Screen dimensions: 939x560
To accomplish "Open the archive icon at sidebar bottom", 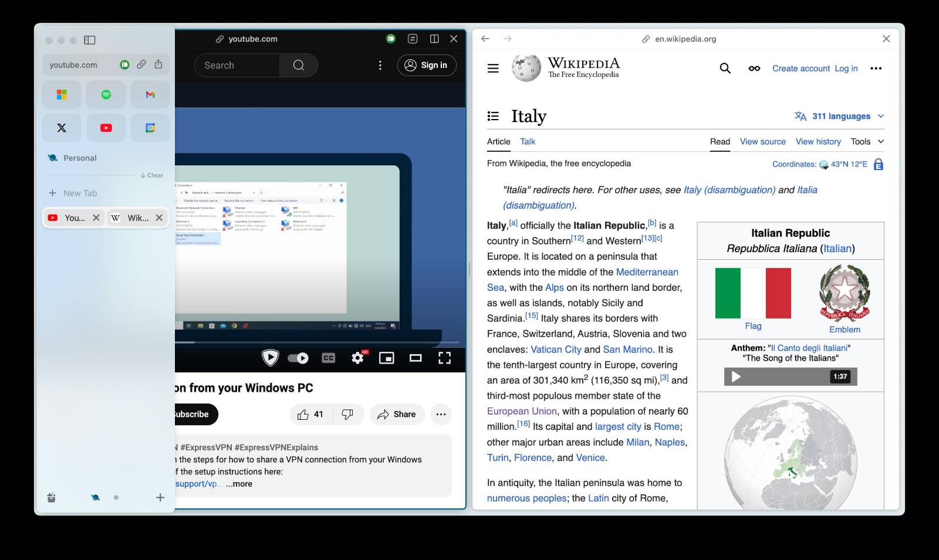I will (52, 498).
